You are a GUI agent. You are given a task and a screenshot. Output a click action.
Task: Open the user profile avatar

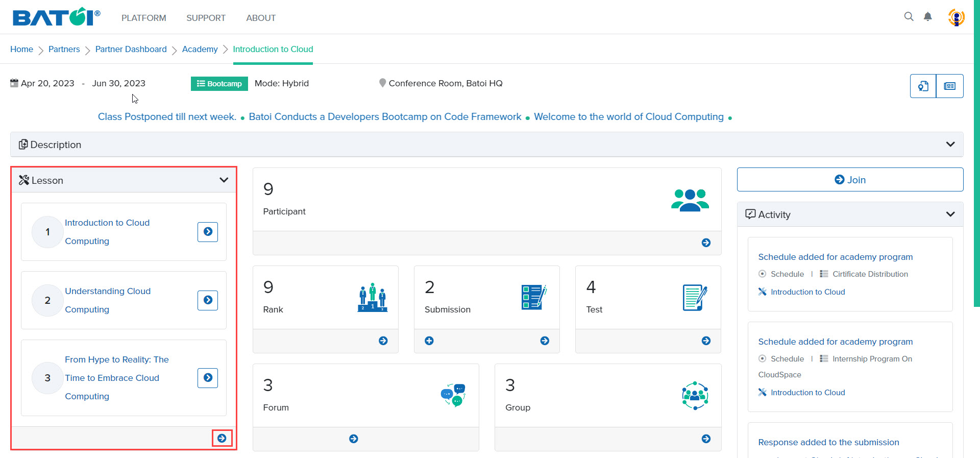tap(956, 17)
